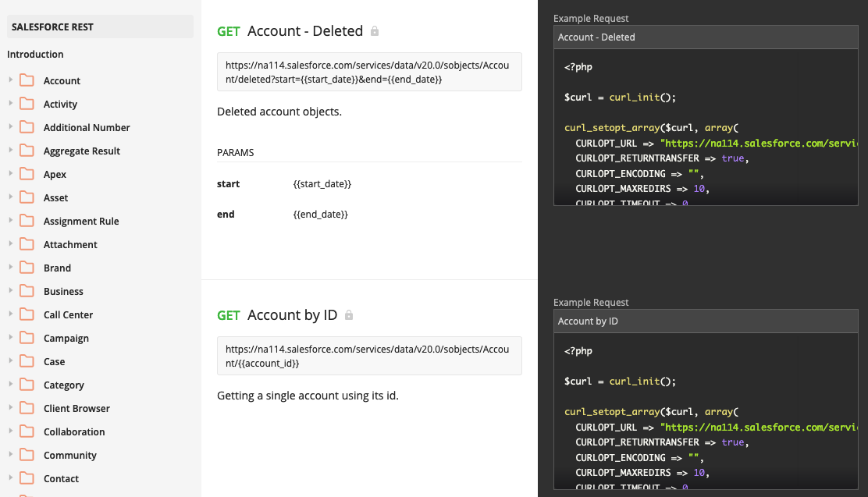
Task: Open the Business folder icon
Action: (27, 291)
